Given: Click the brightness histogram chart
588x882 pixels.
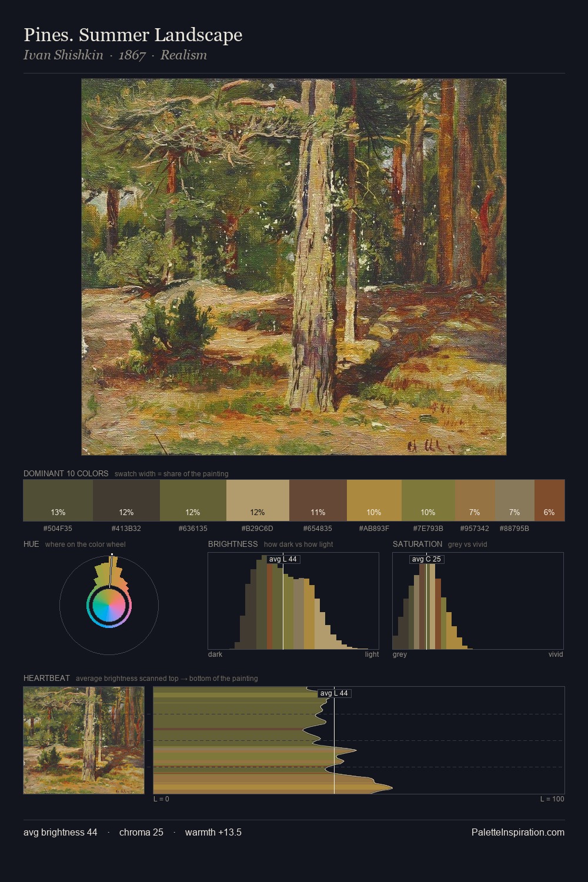Looking at the screenshot, I should pos(293,601).
